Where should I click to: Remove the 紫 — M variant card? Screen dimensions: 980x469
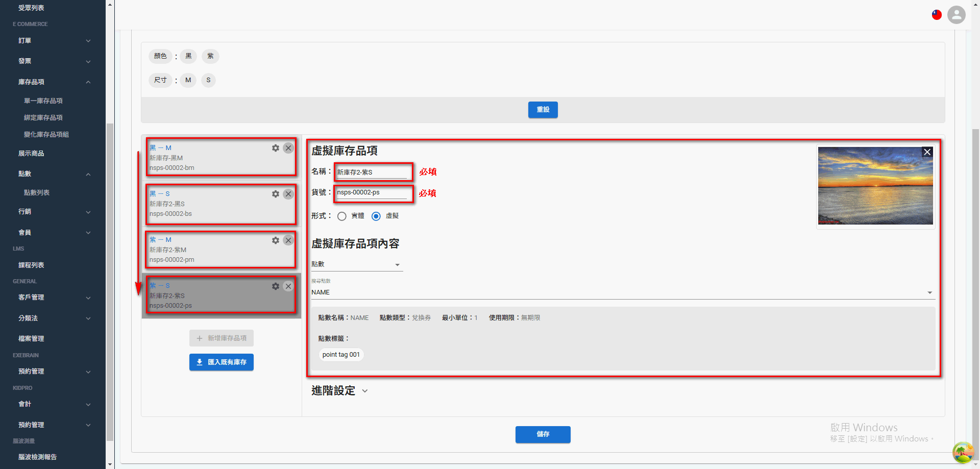point(288,240)
